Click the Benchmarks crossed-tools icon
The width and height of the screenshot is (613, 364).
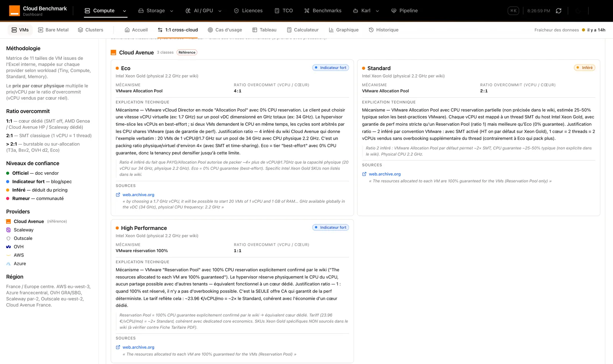[x=307, y=11]
